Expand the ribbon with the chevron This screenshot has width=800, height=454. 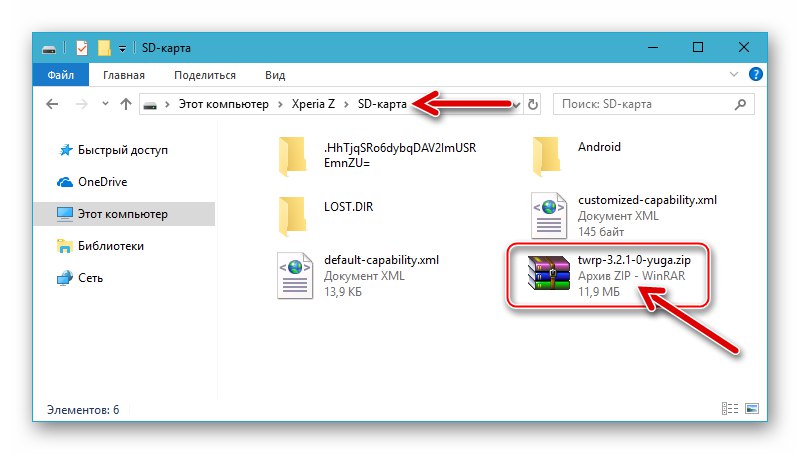pos(734,74)
